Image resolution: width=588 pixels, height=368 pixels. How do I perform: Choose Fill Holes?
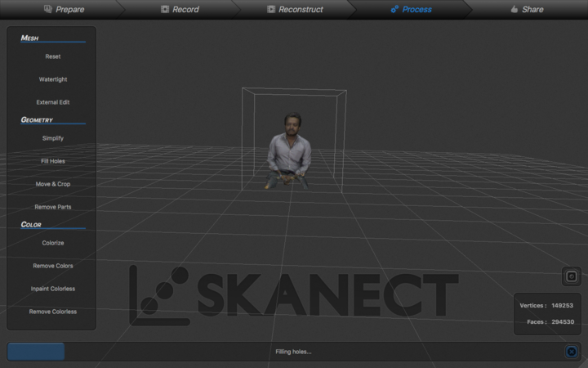[x=53, y=161]
